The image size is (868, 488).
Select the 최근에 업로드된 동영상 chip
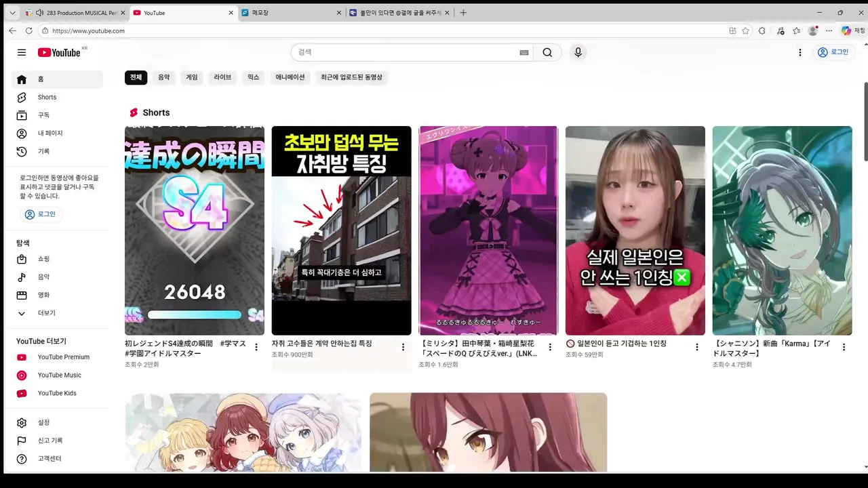click(351, 77)
